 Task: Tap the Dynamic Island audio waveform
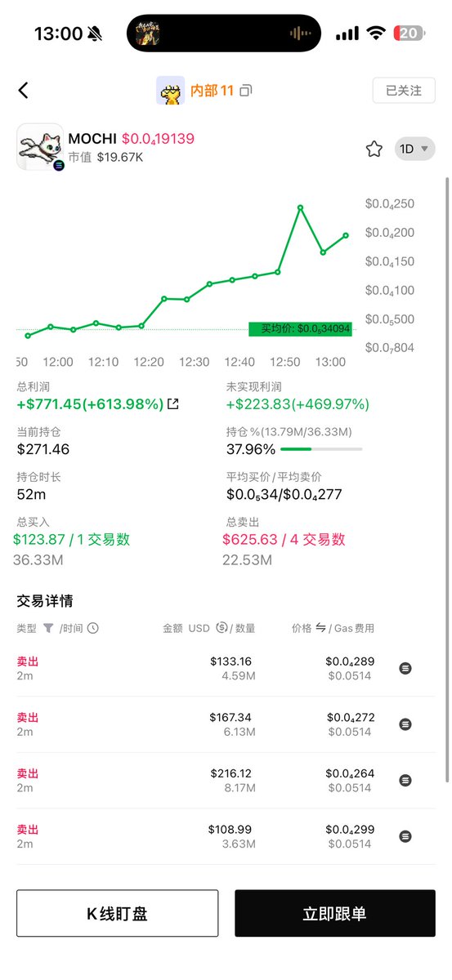pos(301,33)
